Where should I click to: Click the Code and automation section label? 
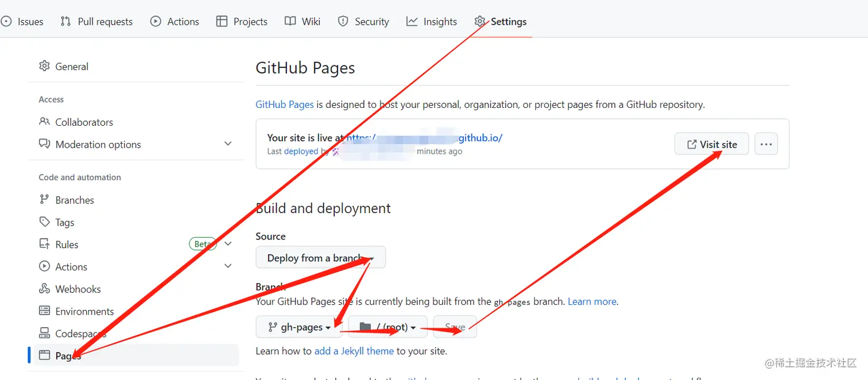click(80, 177)
